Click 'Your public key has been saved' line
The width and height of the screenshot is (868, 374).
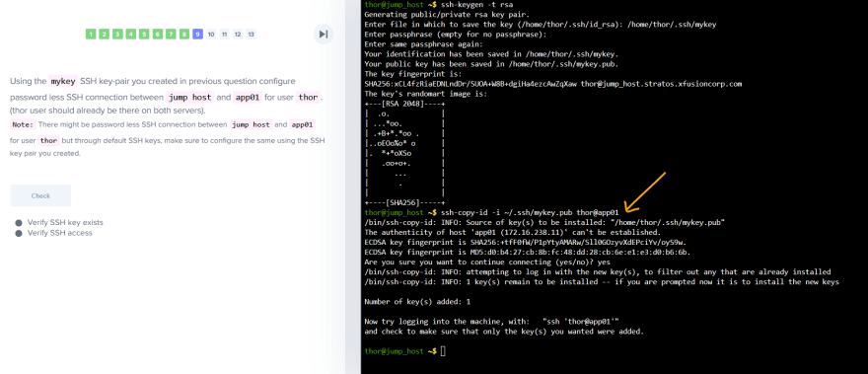coord(491,64)
